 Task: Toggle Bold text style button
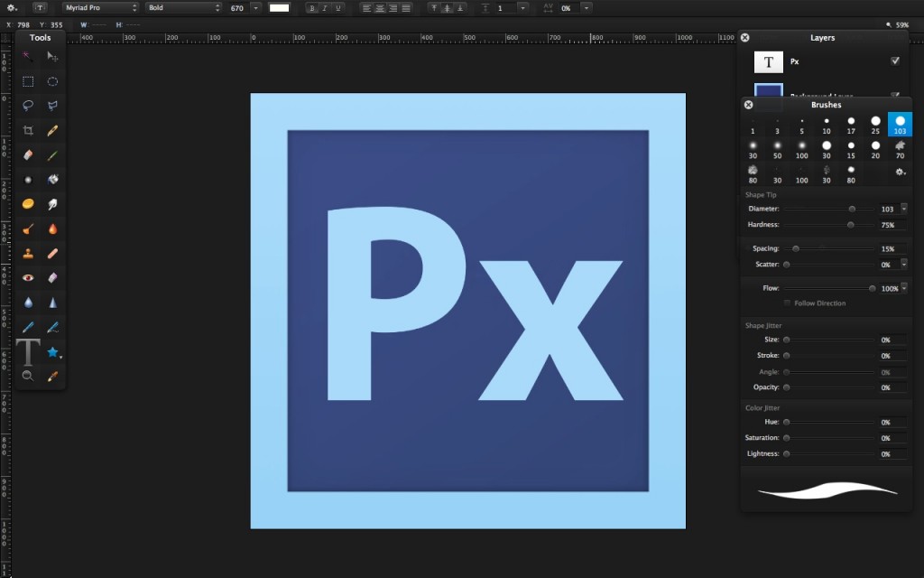[312, 7]
